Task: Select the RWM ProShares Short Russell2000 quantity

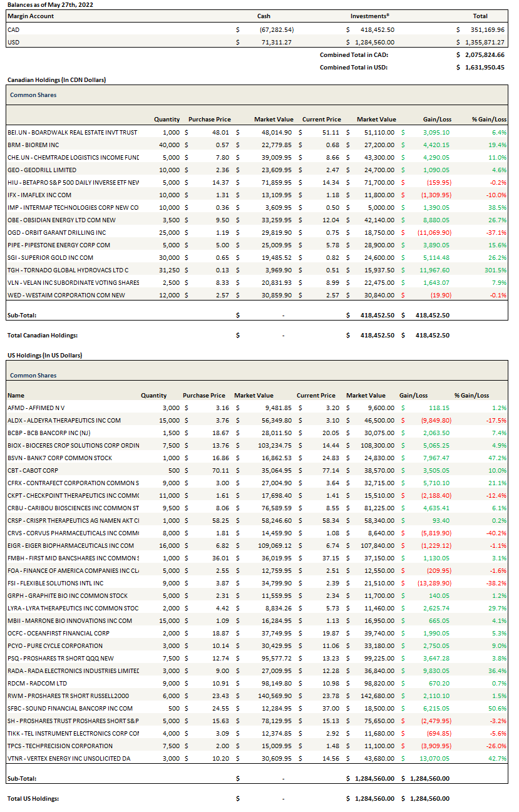Action: click(x=160, y=696)
